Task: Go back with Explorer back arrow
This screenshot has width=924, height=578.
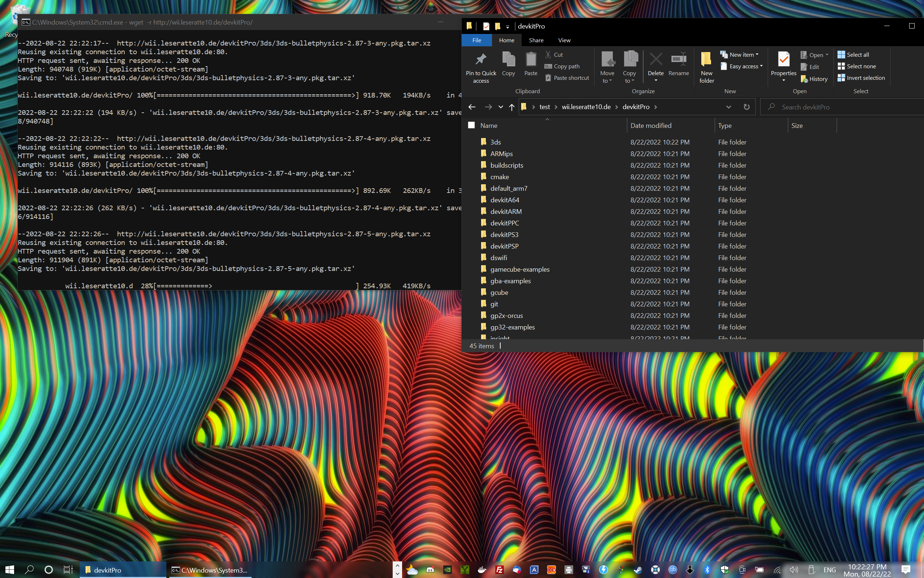Action: (x=472, y=107)
